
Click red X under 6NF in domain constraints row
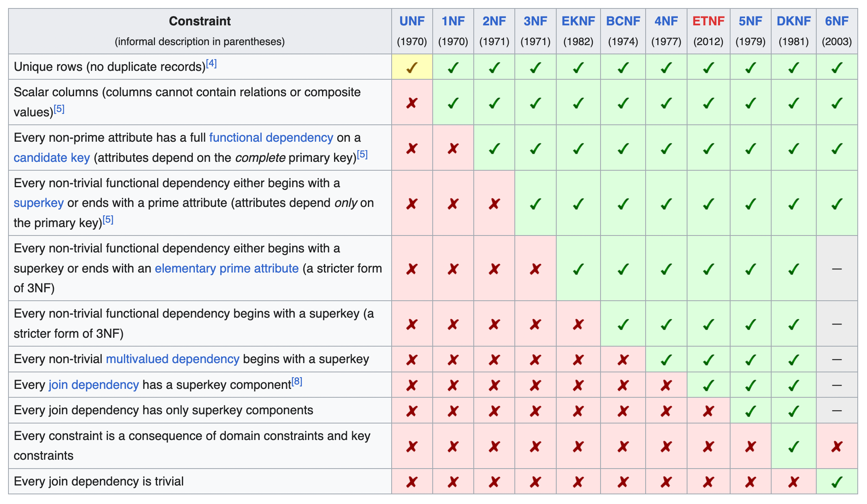pos(836,446)
